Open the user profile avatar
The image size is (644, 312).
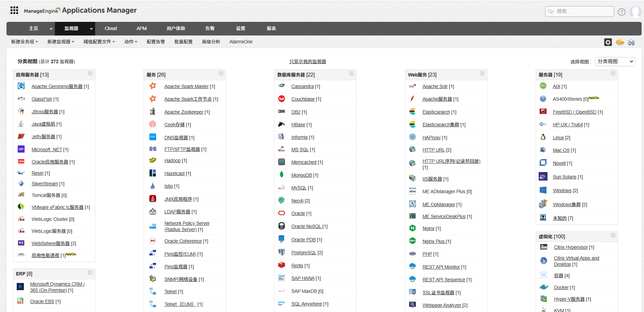636,11
